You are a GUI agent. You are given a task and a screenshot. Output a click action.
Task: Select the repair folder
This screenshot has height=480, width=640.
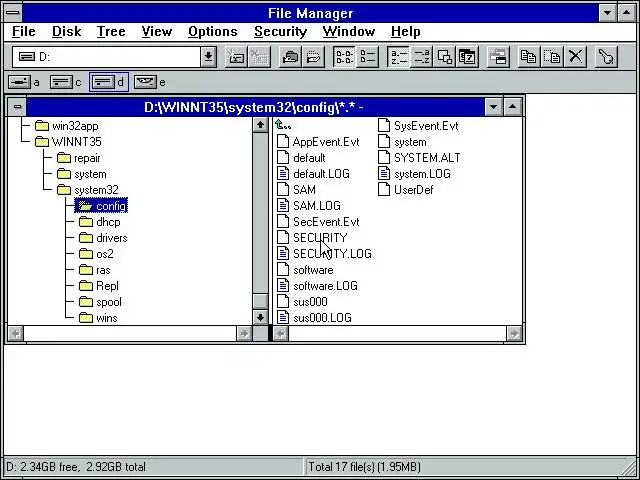[x=78, y=158]
